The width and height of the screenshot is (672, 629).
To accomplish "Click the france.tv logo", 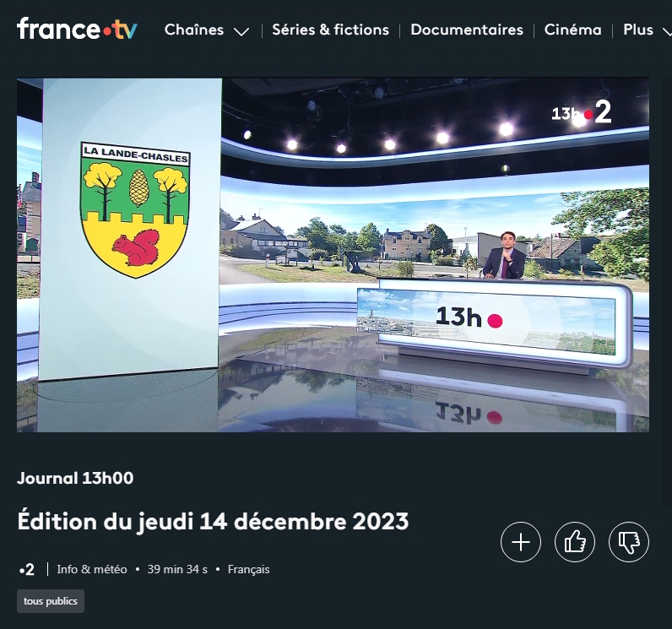I will (77, 29).
